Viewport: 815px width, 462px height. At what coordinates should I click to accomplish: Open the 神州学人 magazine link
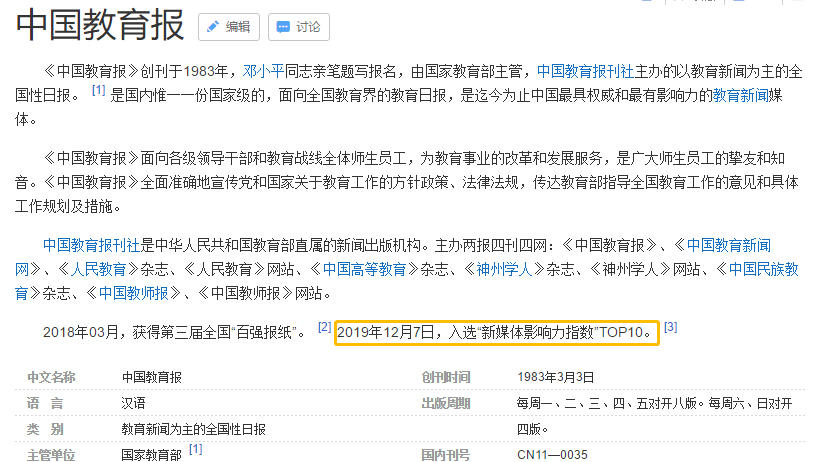pyautogui.click(x=504, y=269)
